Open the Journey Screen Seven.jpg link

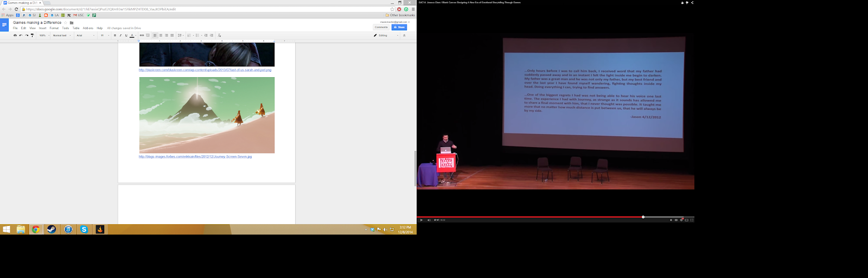coord(195,156)
